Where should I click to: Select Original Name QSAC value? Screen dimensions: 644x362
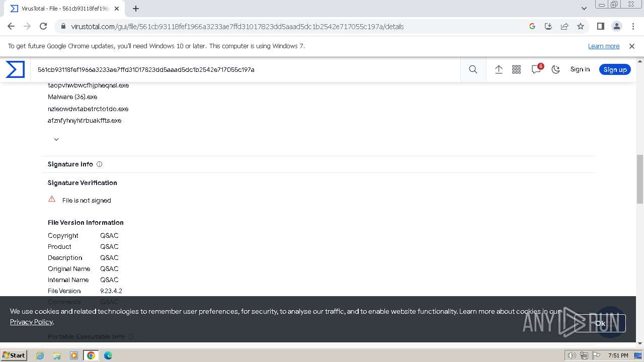109,268
